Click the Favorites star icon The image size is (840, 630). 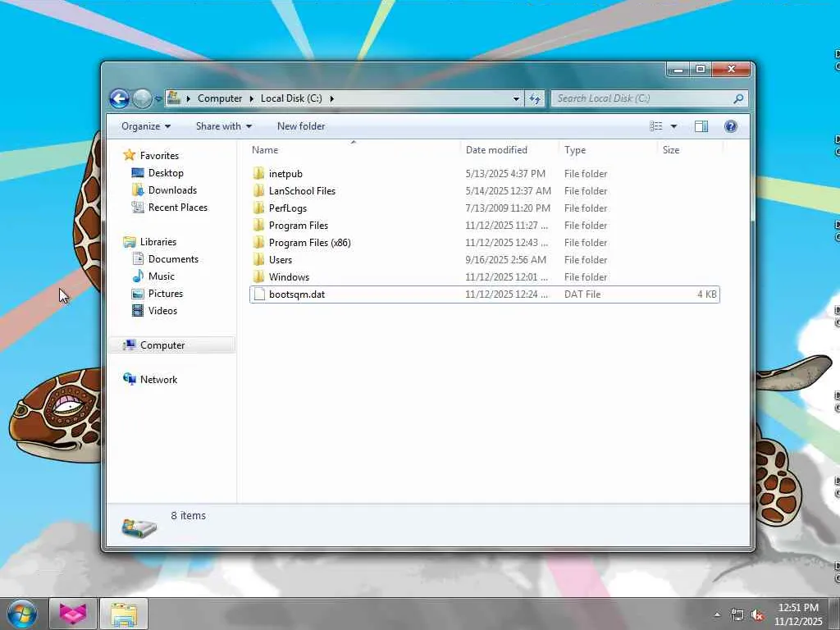(129, 155)
